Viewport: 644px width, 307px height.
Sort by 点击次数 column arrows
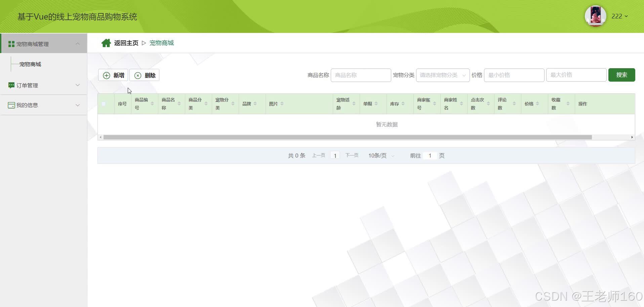pyautogui.click(x=488, y=104)
